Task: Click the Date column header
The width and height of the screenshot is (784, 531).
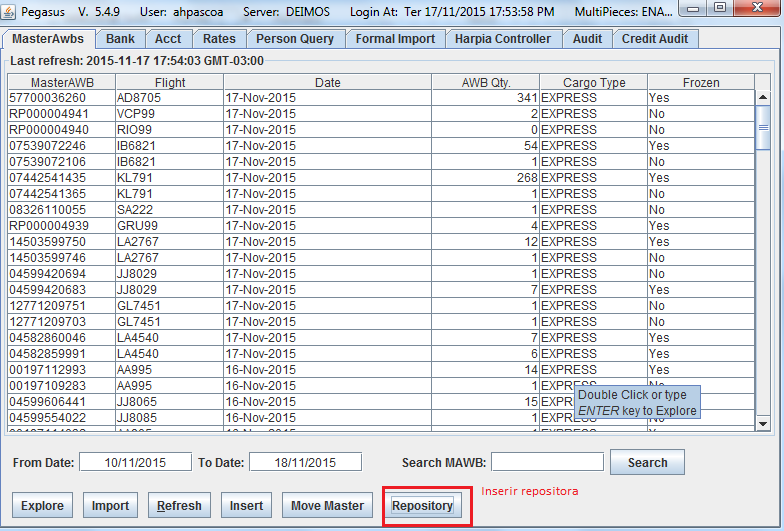Action: click(328, 82)
